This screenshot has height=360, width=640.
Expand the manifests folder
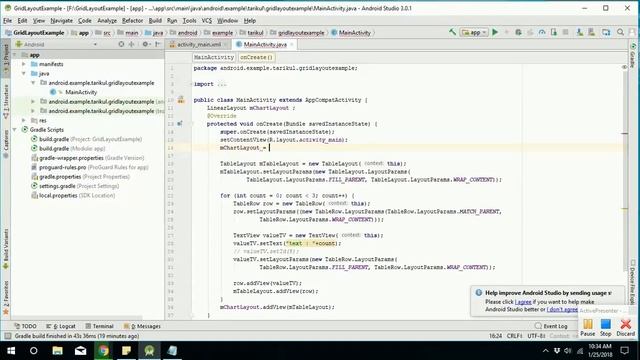(24, 64)
